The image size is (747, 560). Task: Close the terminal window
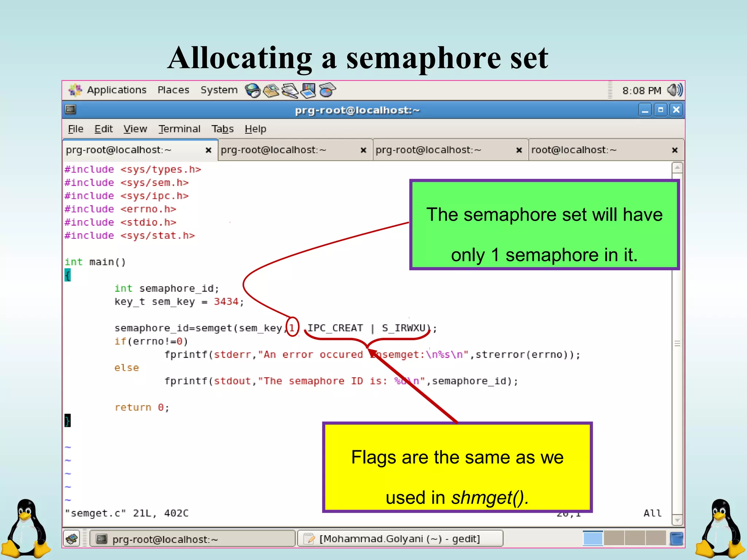pos(676,110)
